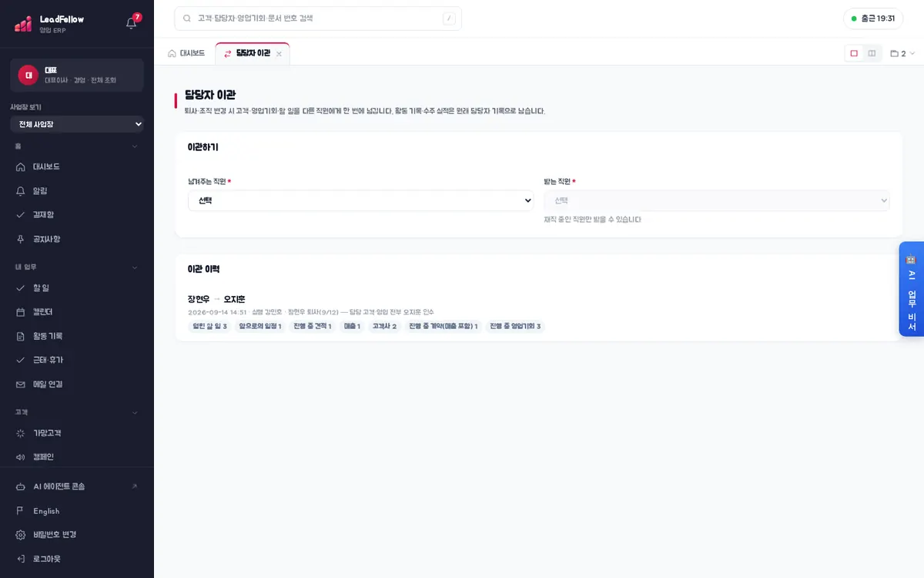Image resolution: width=924 pixels, height=578 pixels.
Task: Click the AI 에이전트 콘솔 robot icon
Action: coord(21,486)
